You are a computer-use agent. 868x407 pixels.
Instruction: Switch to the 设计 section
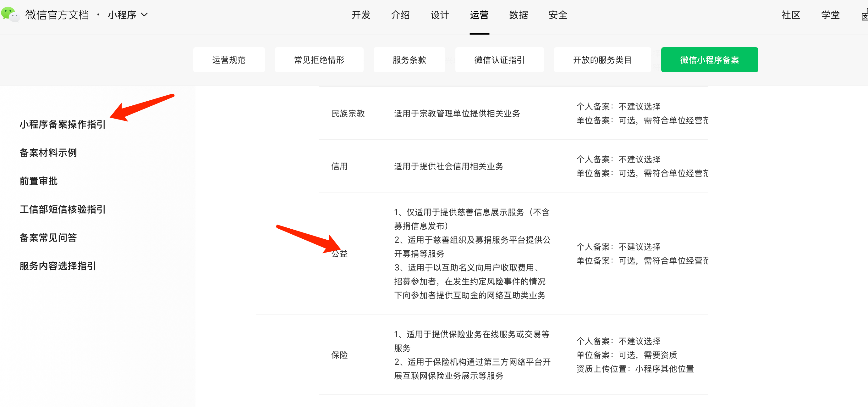(440, 15)
